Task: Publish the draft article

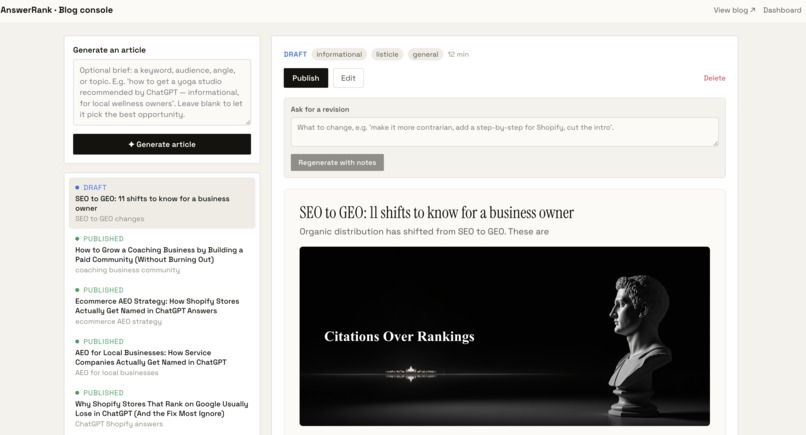Action: pyautogui.click(x=306, y=78)
